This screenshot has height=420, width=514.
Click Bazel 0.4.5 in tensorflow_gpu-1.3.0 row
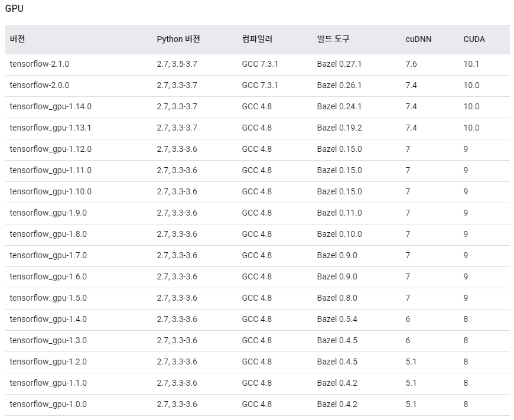[x=337, y=341]
